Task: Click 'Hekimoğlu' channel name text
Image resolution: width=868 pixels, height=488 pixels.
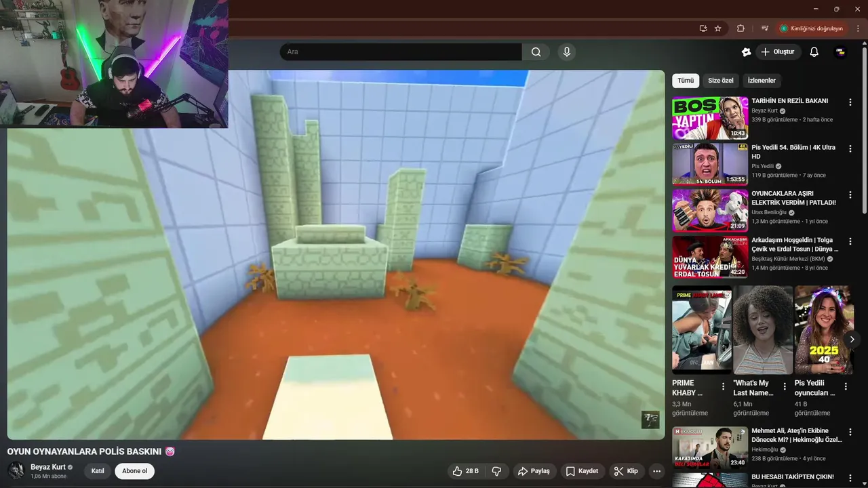Action: pos(765,449)
